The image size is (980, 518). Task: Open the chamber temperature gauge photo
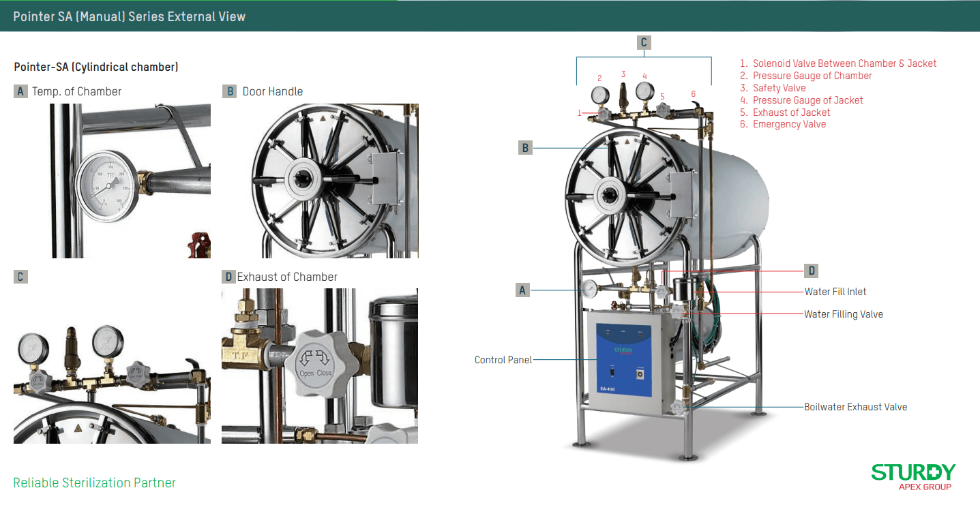(131, 181)
